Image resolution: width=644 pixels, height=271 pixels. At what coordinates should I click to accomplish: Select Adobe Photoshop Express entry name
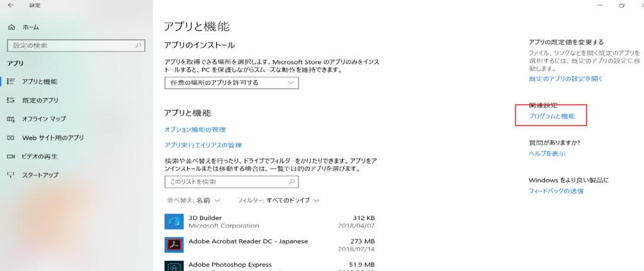tap(230, 265)
